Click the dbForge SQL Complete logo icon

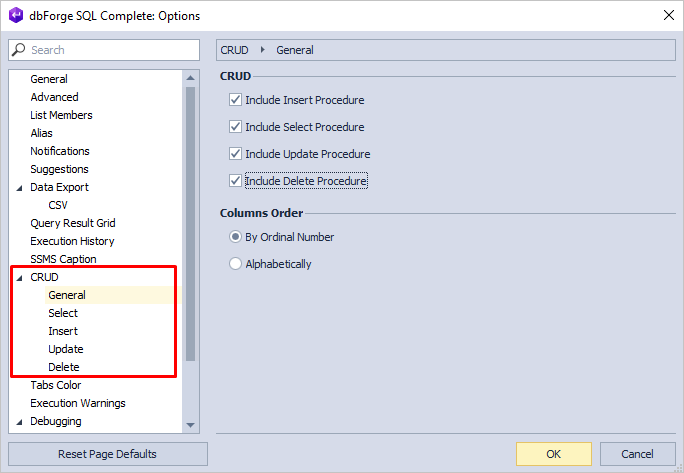click(16, 15)
